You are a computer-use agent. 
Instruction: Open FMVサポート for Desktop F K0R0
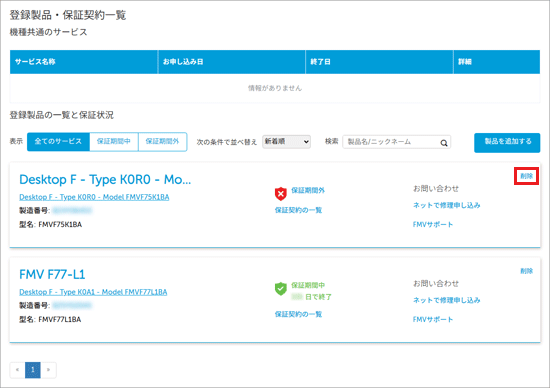433,225
